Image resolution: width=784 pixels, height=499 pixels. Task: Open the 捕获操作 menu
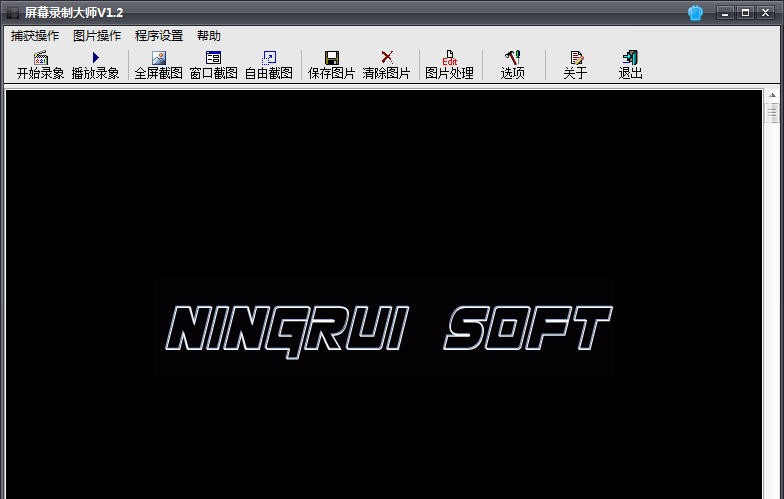click(x=35, y=36)
